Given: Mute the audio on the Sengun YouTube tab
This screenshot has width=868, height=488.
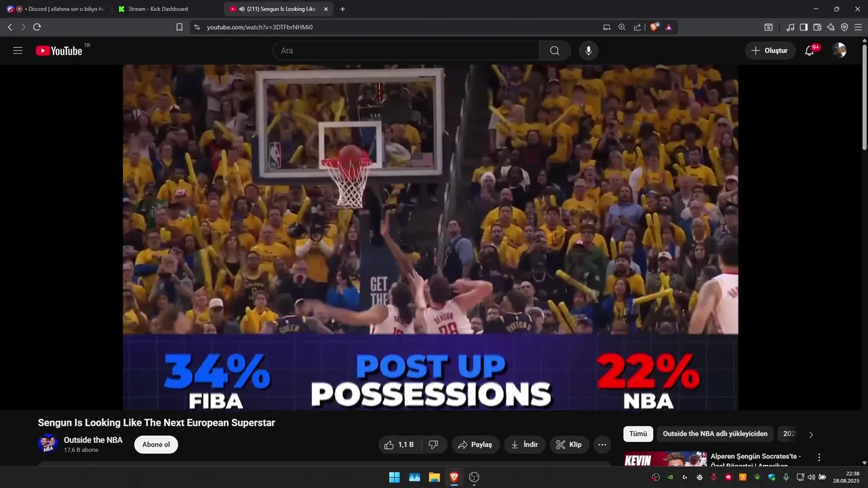Looking at the screenshot, I should click(242, 9).
